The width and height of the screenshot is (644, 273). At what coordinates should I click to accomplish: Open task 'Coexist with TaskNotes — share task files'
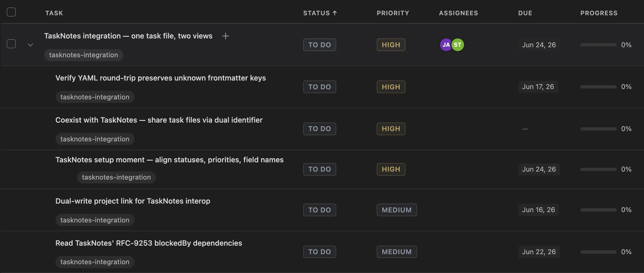tap(159, 120)
